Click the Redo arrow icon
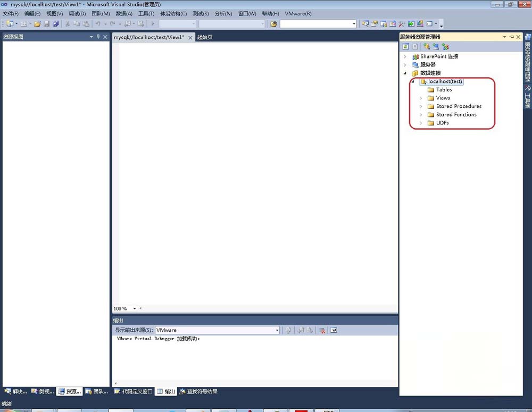 [x=112, y=24]
